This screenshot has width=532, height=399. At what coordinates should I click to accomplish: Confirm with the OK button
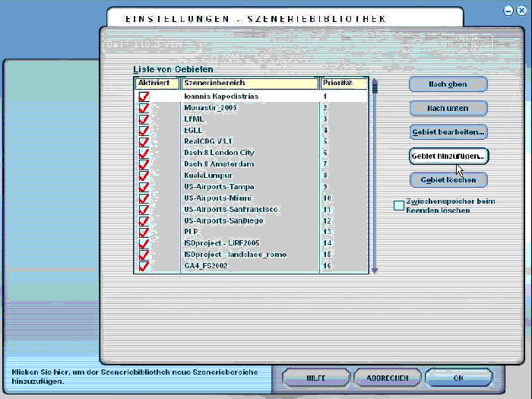pos(458,378)
